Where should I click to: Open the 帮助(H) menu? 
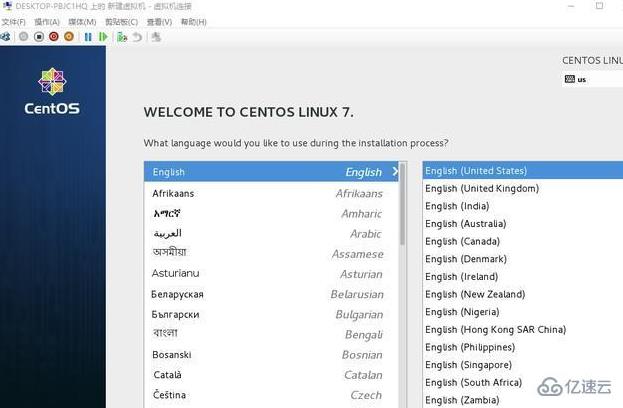tap(194, 22)
